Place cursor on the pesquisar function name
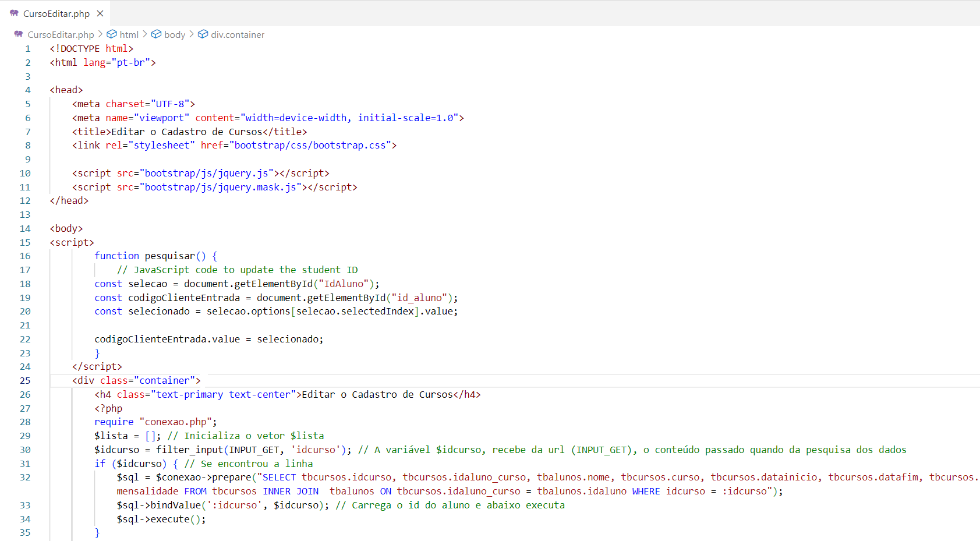 pos(169,256)
